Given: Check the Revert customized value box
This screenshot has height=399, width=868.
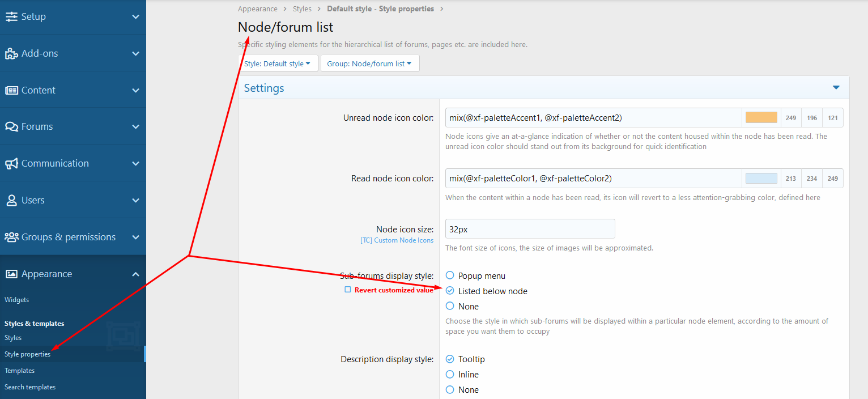Looking at the screenshot, I should [x=348, y=290].
